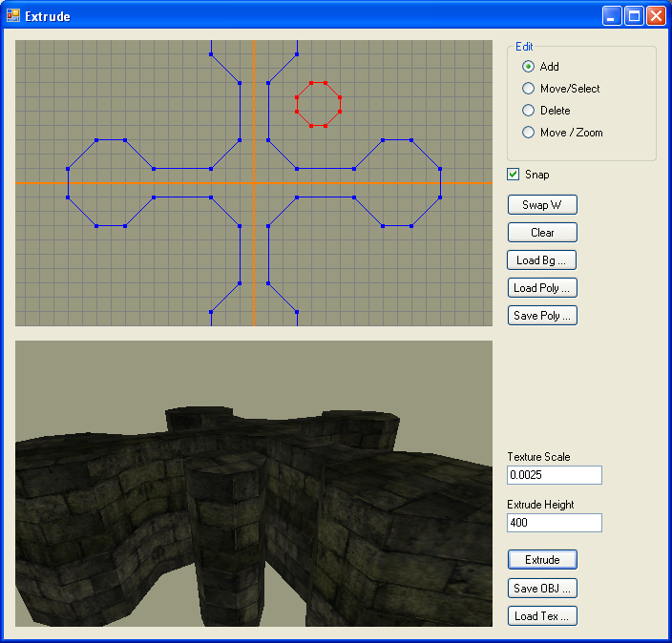Screen dimensions: 672x643
Task: Open the Load Tex dialog
Action: click(542, 615)
